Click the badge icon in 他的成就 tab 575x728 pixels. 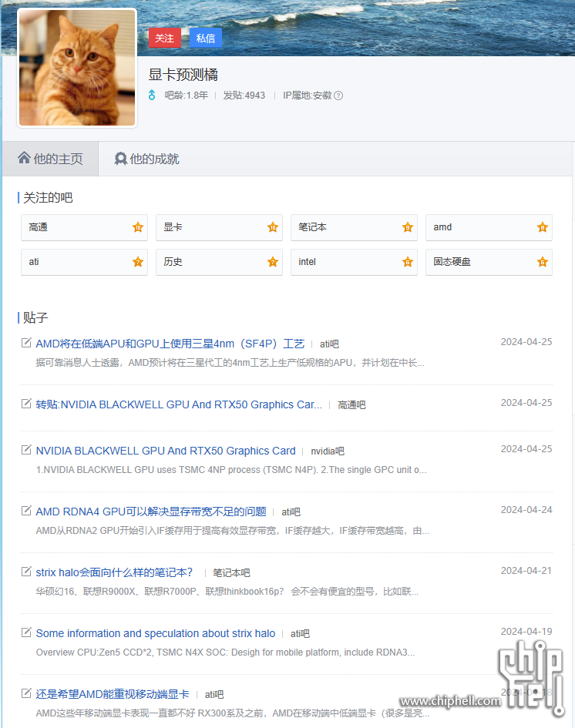point(121,159)
